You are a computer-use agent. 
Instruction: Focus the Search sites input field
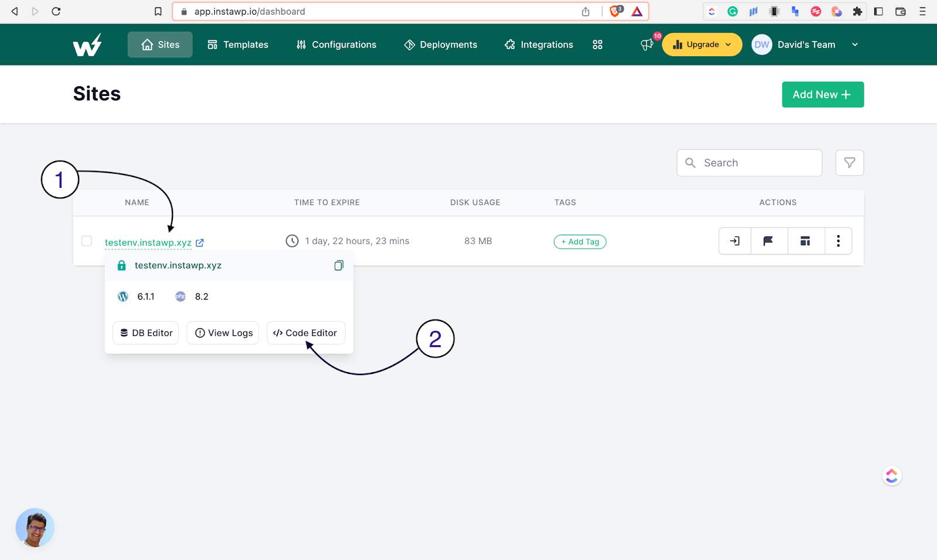(750, 163)
